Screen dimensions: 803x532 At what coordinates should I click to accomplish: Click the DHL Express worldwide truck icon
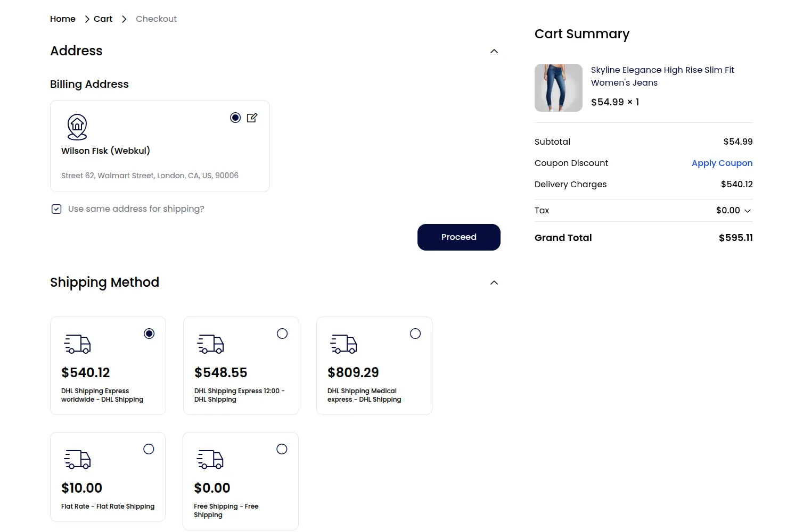click(78, 344)
